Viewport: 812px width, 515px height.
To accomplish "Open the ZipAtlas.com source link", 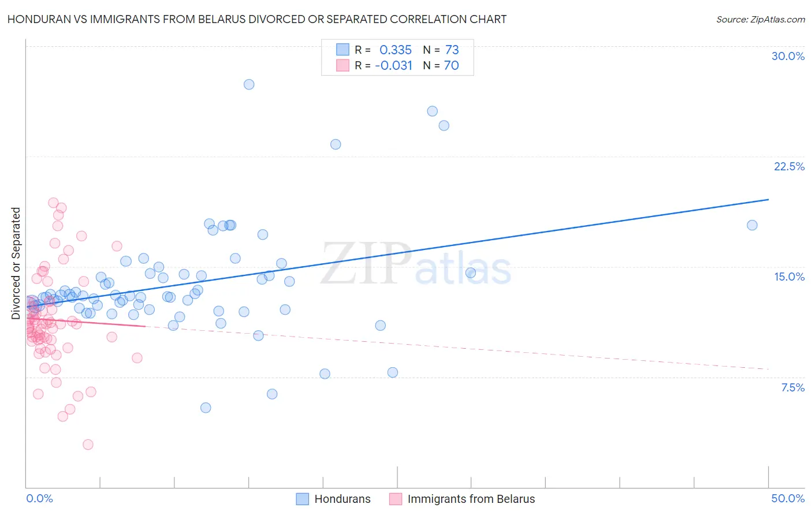I will coord(761,19).
